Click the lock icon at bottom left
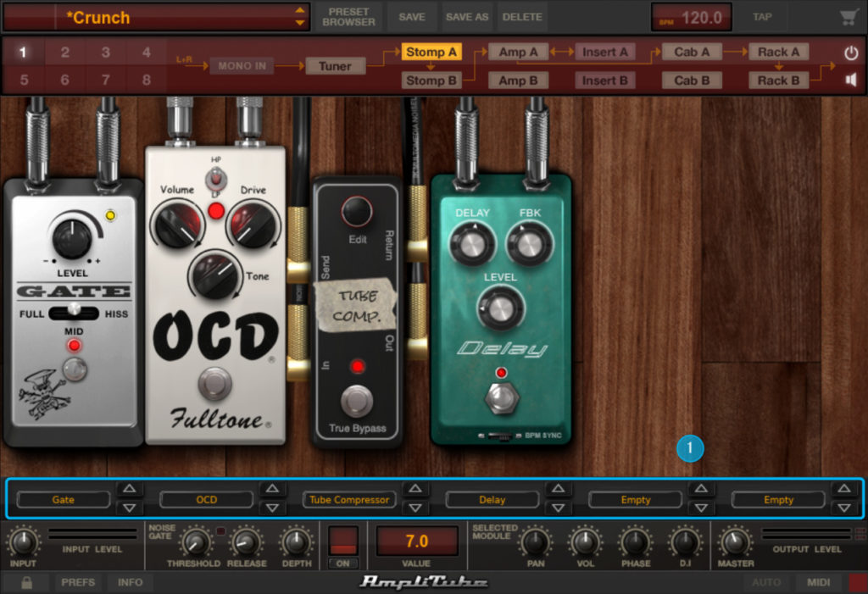868x594 pixels. [26, 582]
